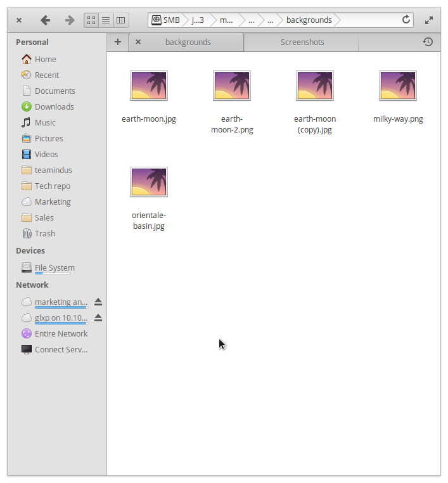Select earth-moon (copy).jpg file
The height and width of the screenshot is (483, 448).
coord(315,101)
